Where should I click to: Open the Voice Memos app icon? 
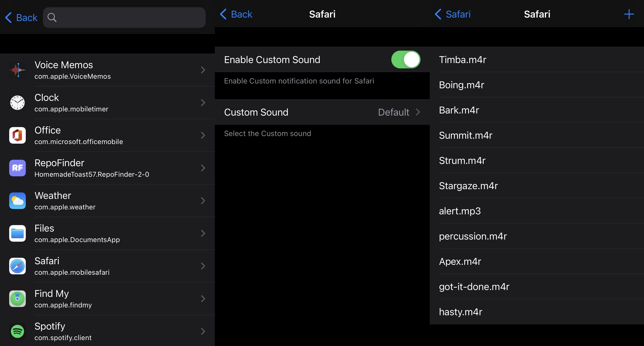(18, 70)
